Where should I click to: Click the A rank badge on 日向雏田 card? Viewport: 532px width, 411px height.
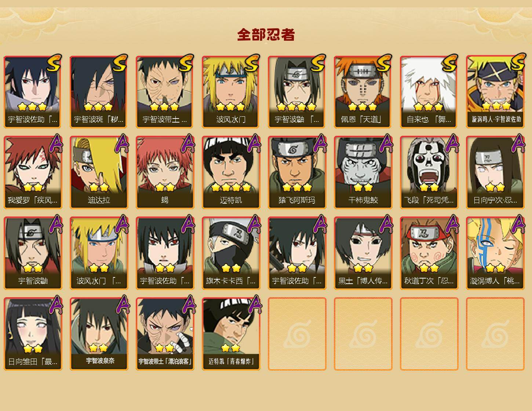[x=55, y=305]
